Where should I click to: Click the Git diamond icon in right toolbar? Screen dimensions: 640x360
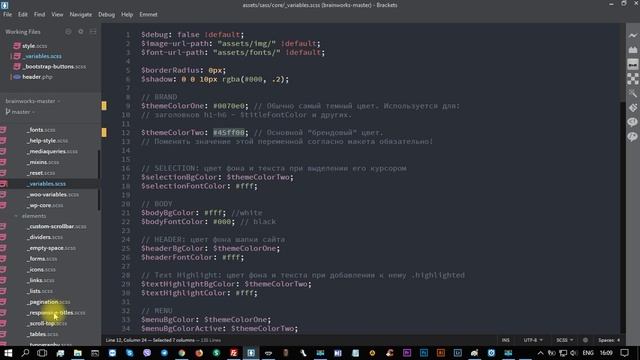click(633, 108)
